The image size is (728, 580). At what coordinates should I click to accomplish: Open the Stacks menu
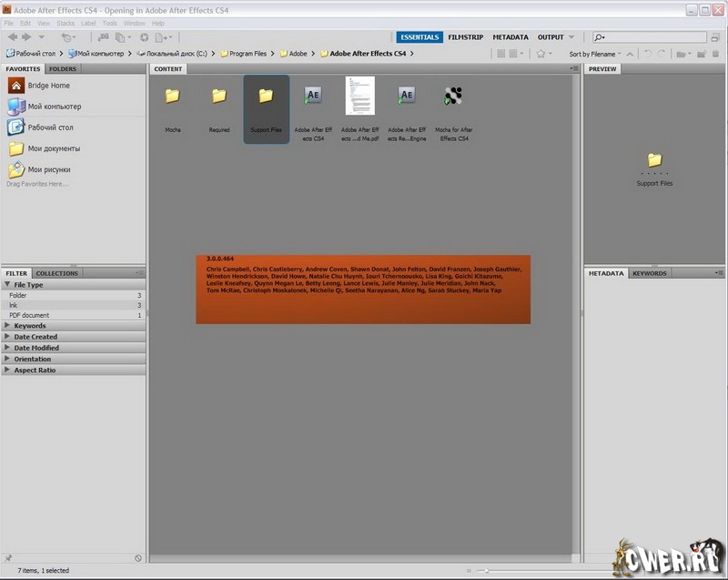tap(66, 23)
